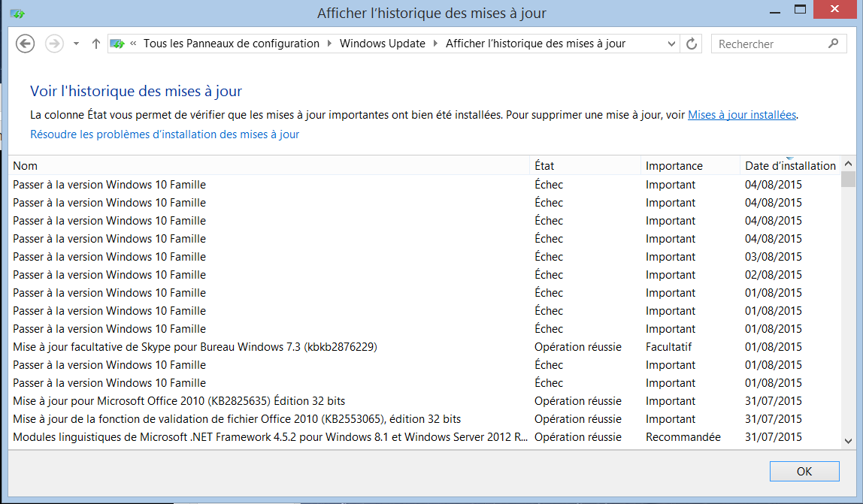The image size is (863, 504).
Task: Close the update history window
Action: (x=834, y=9)
